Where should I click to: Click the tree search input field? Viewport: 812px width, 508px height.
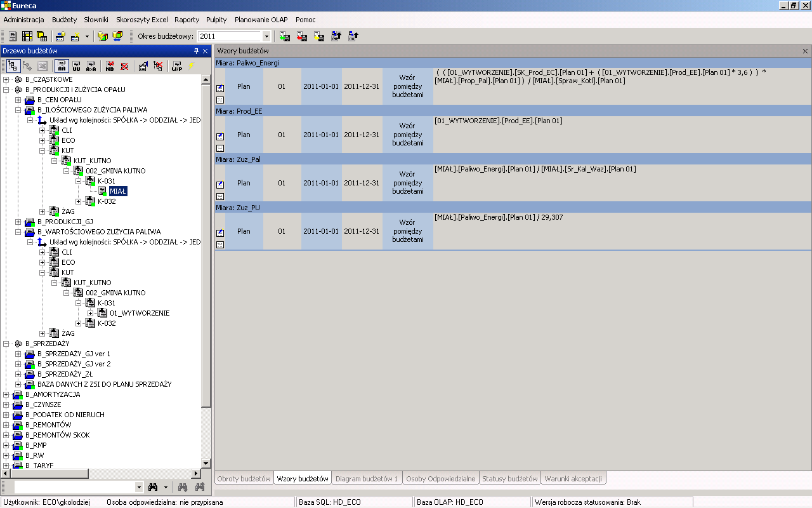coord(74,487)
